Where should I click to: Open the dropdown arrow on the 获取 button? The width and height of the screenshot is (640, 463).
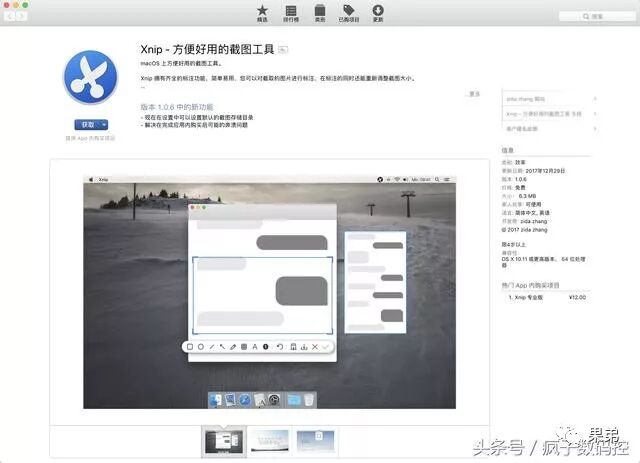click(104, 125)
